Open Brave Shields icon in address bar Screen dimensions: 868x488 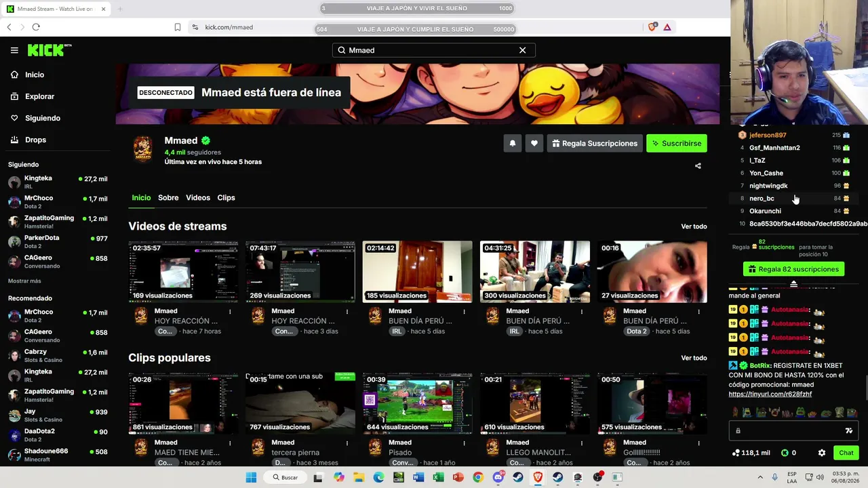(x=652, y=27)
